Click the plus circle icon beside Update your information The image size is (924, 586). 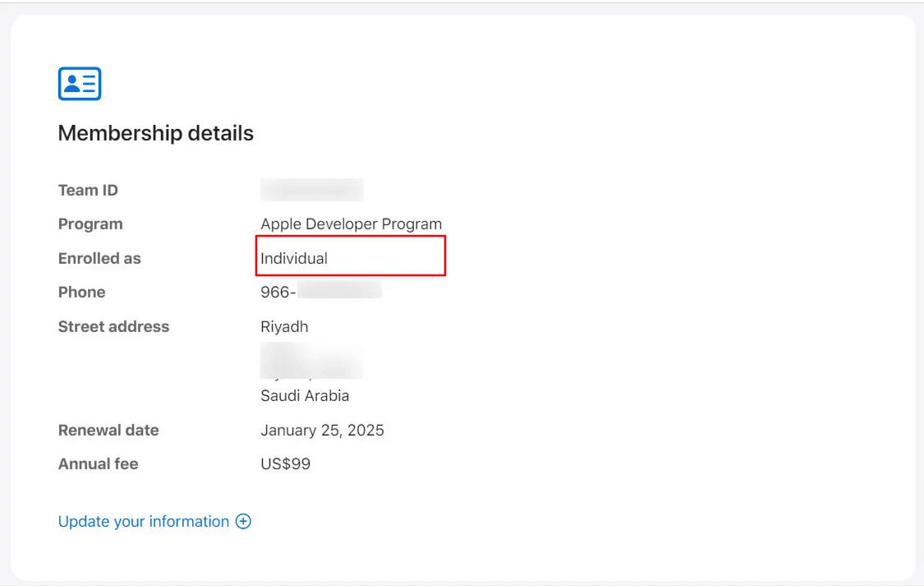click(x=243, y=522)
